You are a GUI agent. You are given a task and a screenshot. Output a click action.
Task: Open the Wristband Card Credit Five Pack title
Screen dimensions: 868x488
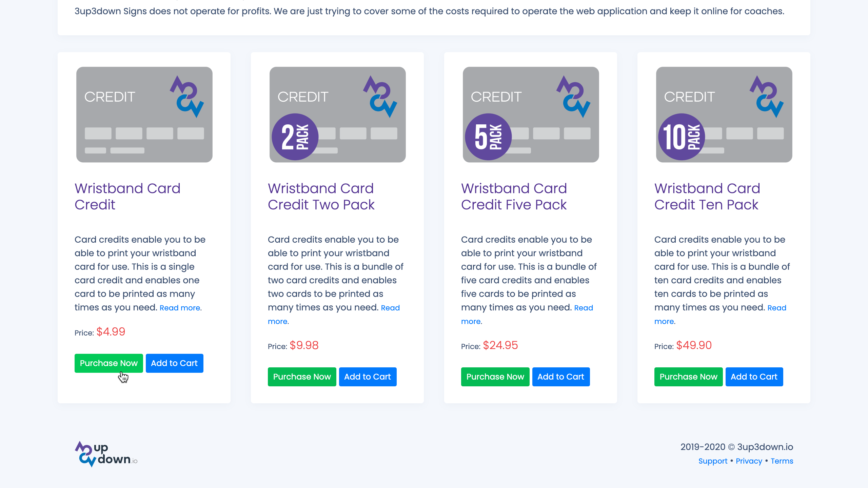coord(514,197)
